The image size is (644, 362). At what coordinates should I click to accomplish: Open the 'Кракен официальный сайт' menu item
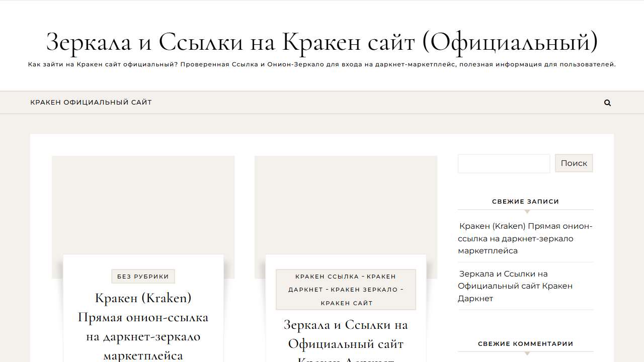coord(91,103)
